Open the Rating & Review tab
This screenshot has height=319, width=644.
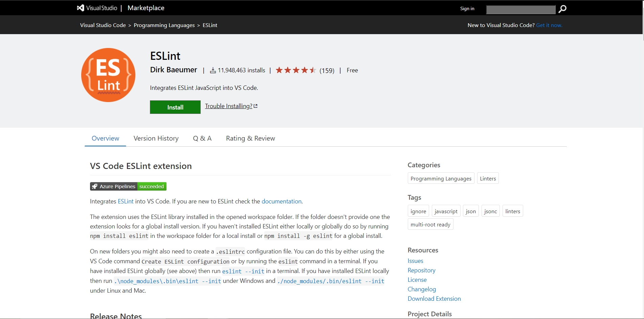pyautogui.click(x=250, y=138)
